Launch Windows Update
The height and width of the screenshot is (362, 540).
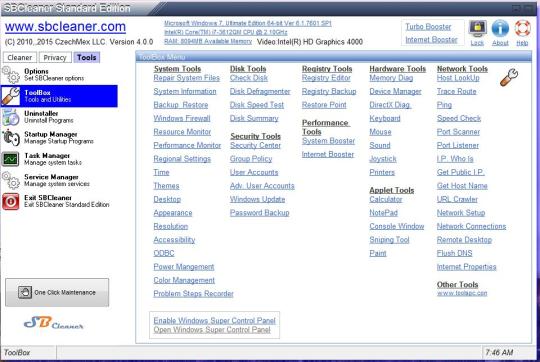[258, 199]
